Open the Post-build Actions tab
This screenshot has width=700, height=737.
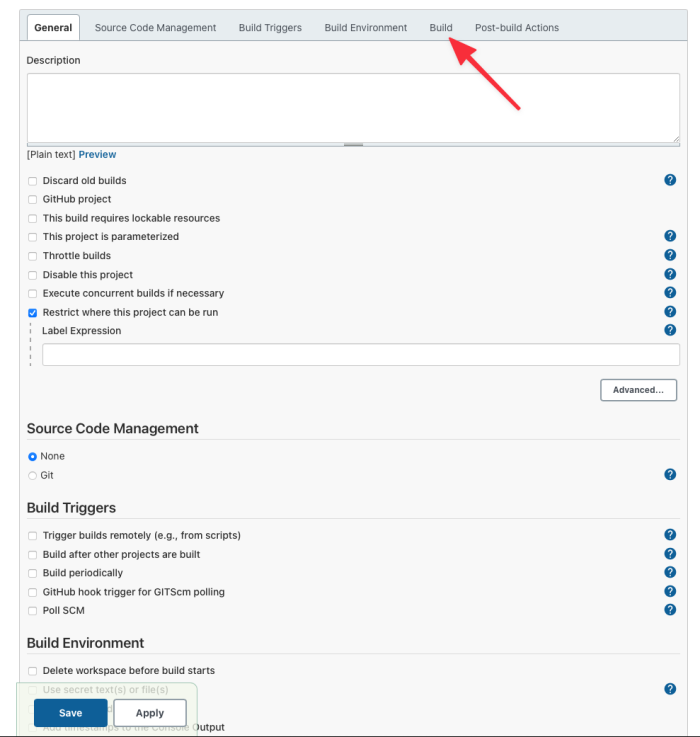pos(517,28)
